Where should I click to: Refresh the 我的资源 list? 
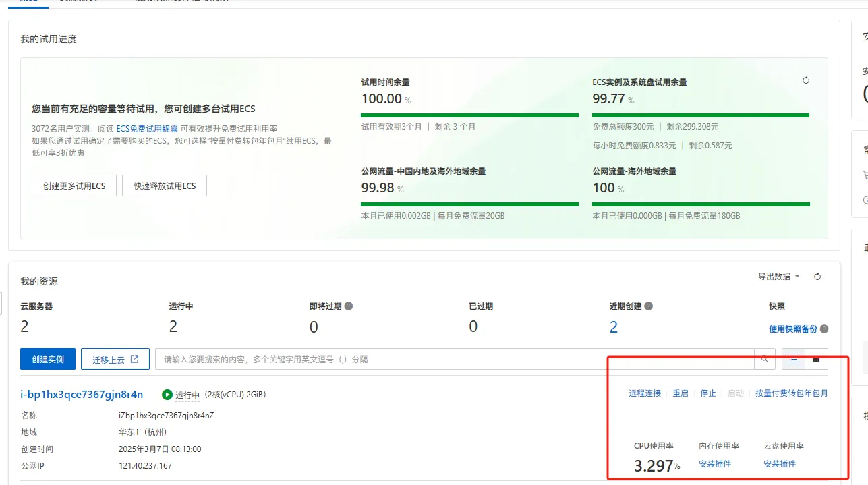pos(817,277)
